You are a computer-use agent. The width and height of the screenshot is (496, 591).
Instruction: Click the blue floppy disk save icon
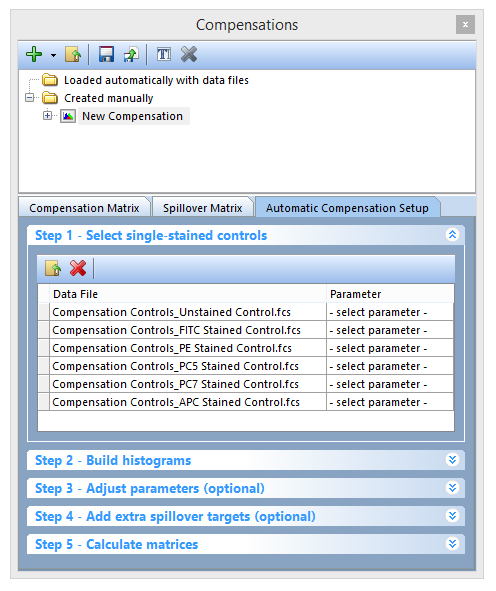pyautogui.click(x=107, y=54)
